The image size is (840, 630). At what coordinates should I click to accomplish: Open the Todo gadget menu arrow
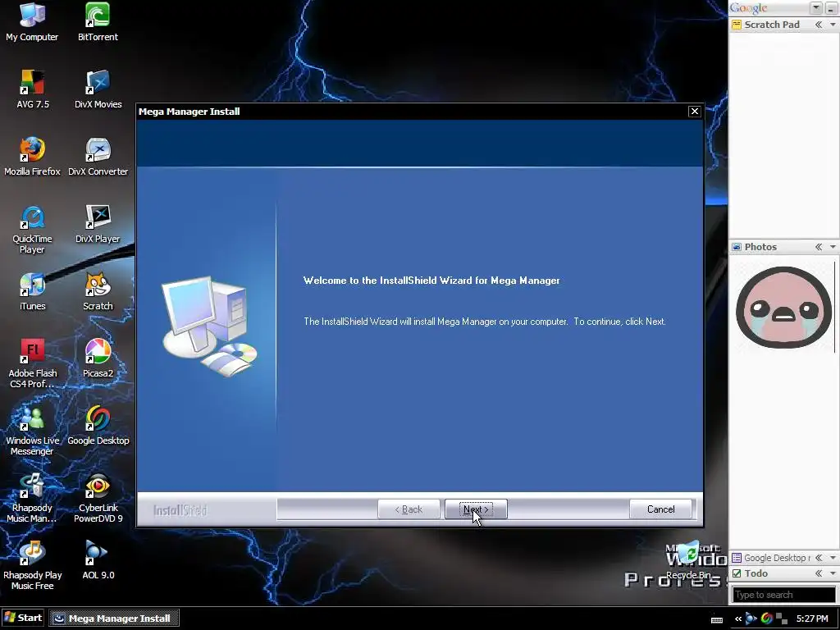point(833,573)
